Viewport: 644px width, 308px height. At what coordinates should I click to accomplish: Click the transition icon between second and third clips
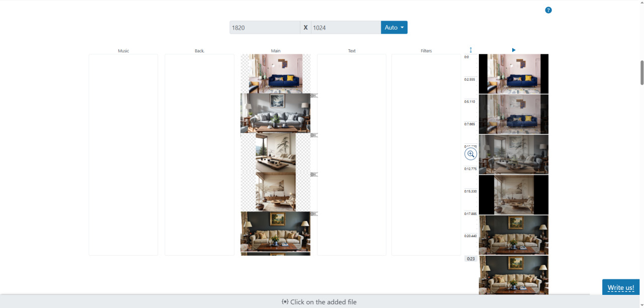click(x=314, y=134)
